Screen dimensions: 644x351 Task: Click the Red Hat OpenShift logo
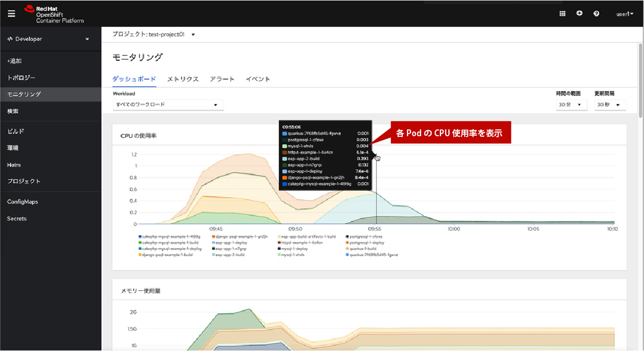(53, 14)
